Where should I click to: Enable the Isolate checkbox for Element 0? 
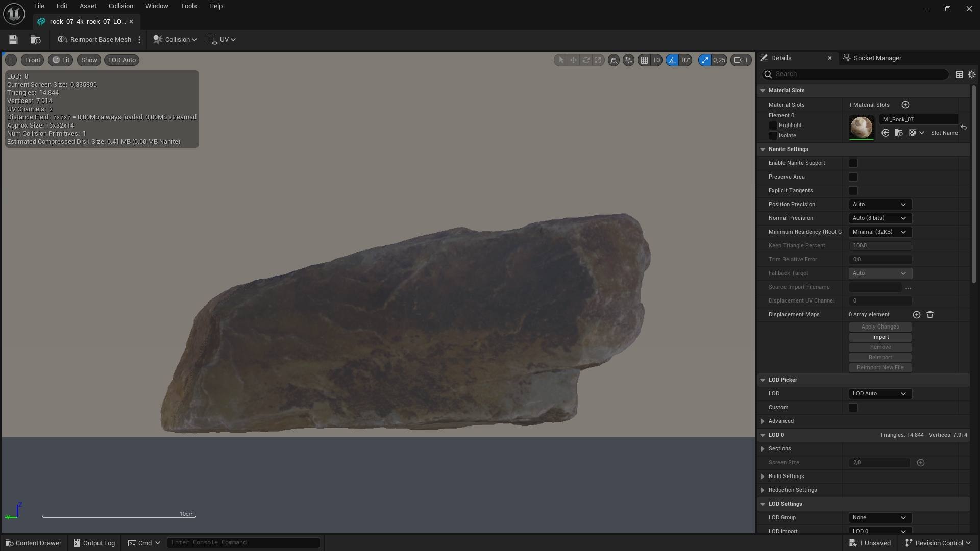[773, 136]
